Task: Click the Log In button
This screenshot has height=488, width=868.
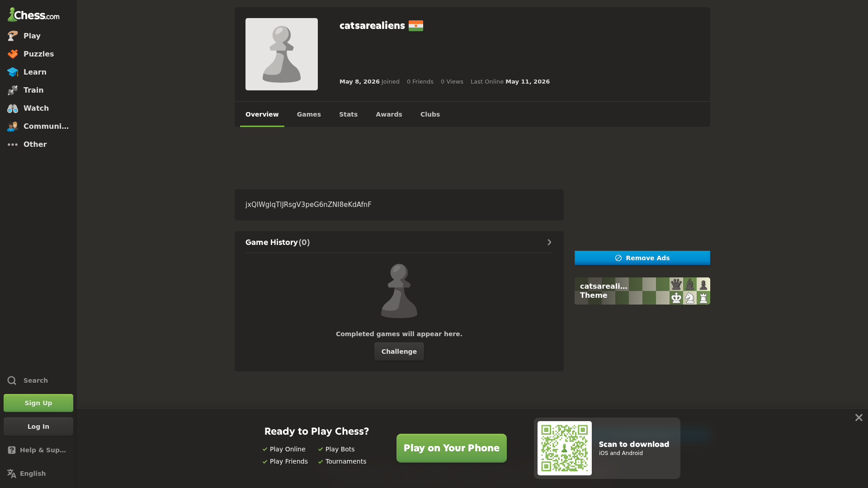Action: click(x=38, y=427)
